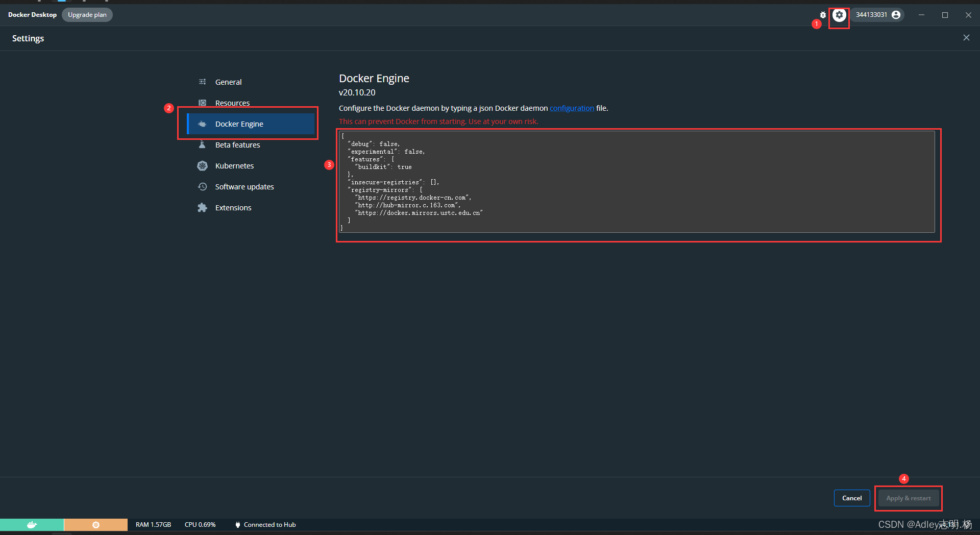
Task: Click the Connected to Hub status text
Action: 269,525
